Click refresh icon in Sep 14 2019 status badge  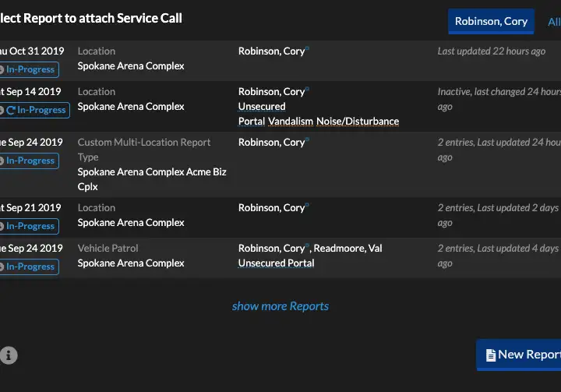click(x=11, y=110)
